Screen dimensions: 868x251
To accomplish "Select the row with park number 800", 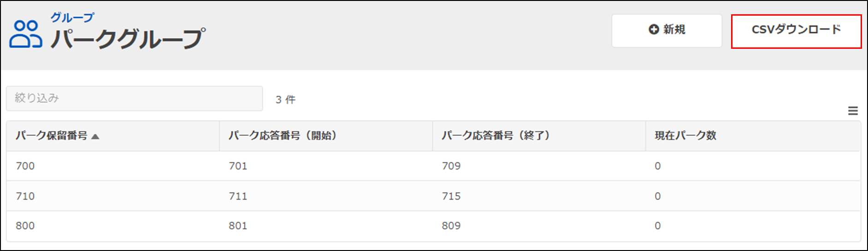I will pyautogui.click(x=433, y=226).
